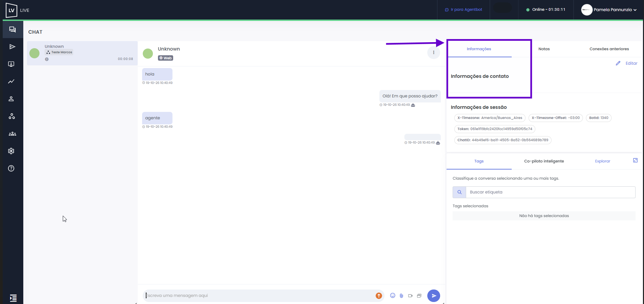Screen dimensions: 644x304
Task: Click the Online status indicator
Action: [x=546, y=10]
